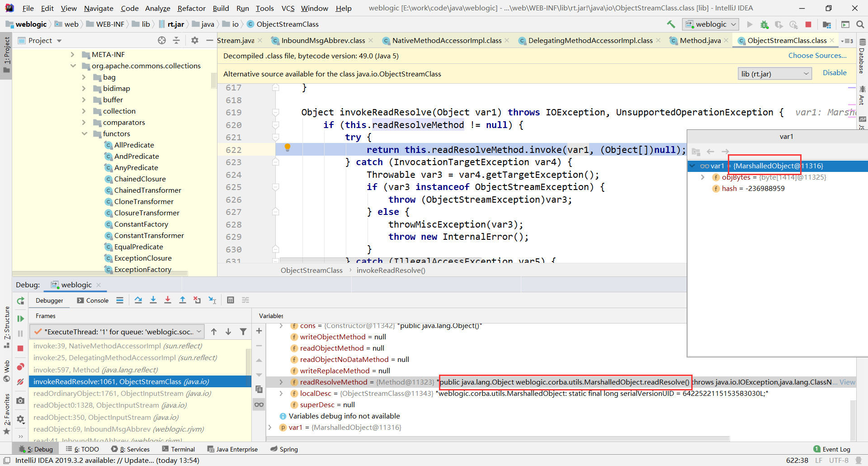Image resolution: width=868 pixels, height=466 pixels.
Task: Click the View link for readResolveMethod
Action: point(847,382)
